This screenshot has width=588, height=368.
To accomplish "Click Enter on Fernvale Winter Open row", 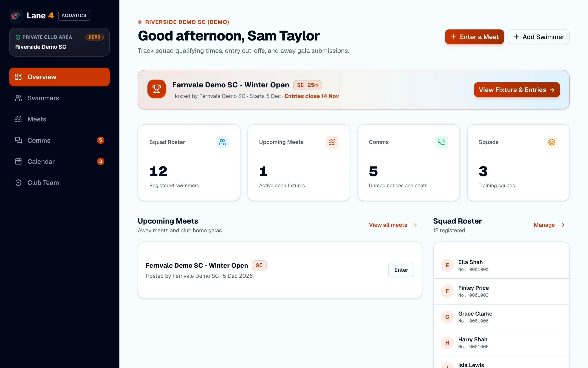I will pos(401,270).
